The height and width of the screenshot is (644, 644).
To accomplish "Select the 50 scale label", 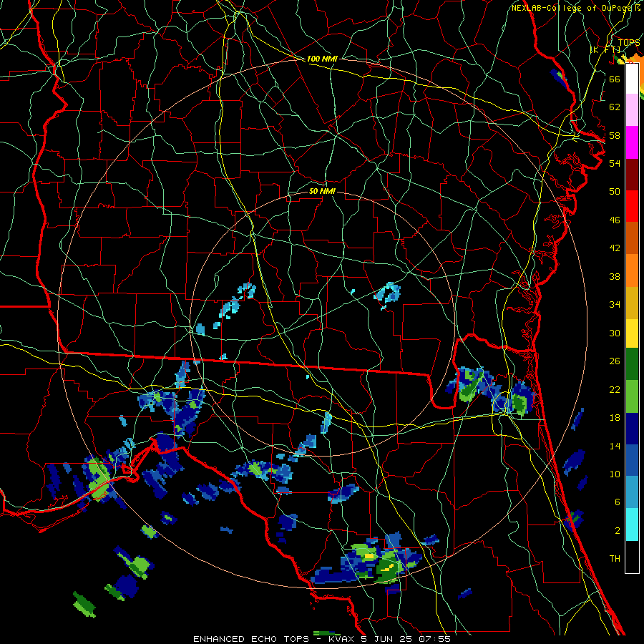I will (615, 191).
